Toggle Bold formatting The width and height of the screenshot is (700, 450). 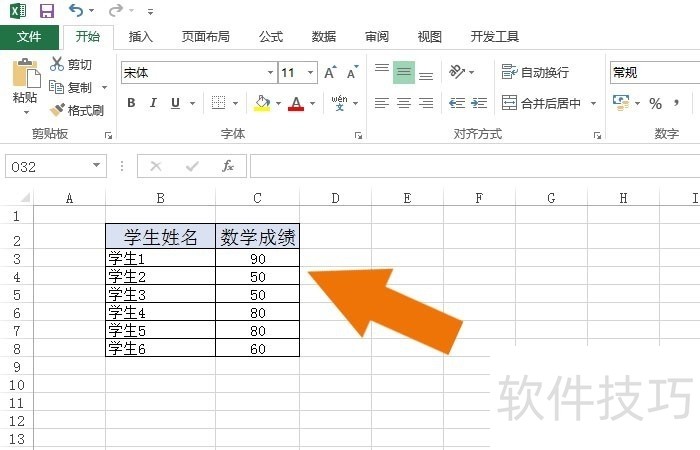click(x=131, y=103)
